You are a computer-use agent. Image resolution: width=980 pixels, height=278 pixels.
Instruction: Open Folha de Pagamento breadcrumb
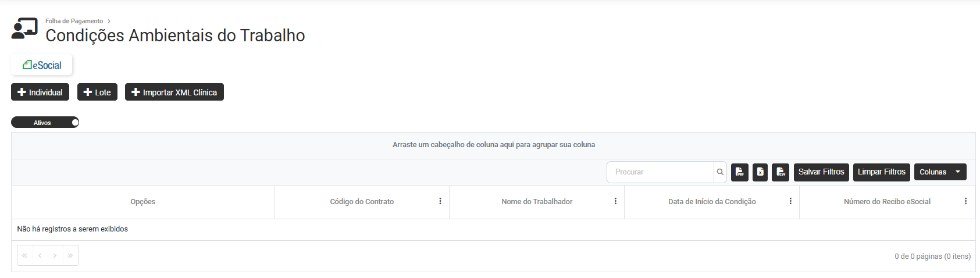pos(74,21)
